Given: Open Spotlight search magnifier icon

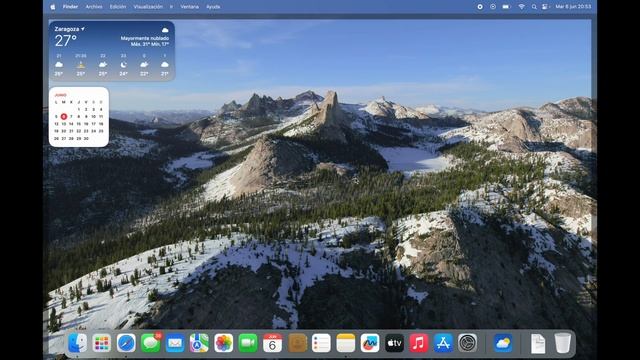Looking at the screenshot, I should click(x=534, y=7).
